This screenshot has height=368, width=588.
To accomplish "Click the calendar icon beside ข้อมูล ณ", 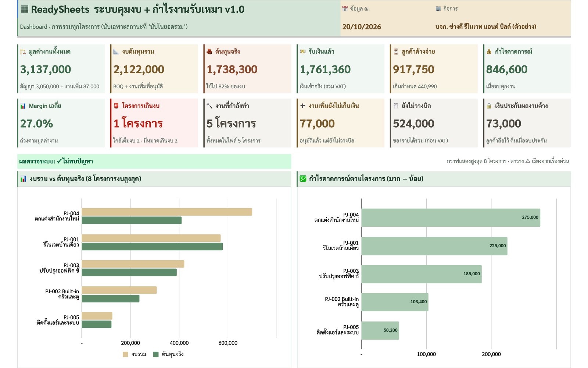I will (x=345, y=8).
